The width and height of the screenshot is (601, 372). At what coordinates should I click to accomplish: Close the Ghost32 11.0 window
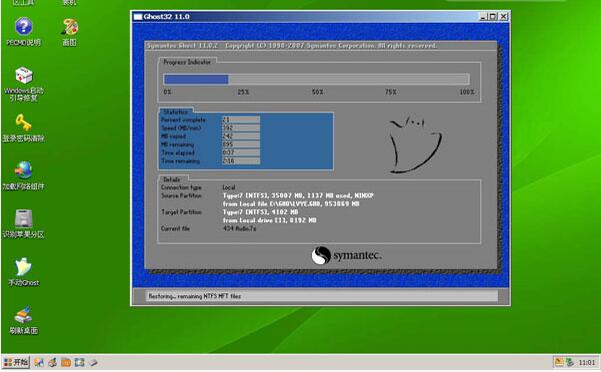click(504, 16)
